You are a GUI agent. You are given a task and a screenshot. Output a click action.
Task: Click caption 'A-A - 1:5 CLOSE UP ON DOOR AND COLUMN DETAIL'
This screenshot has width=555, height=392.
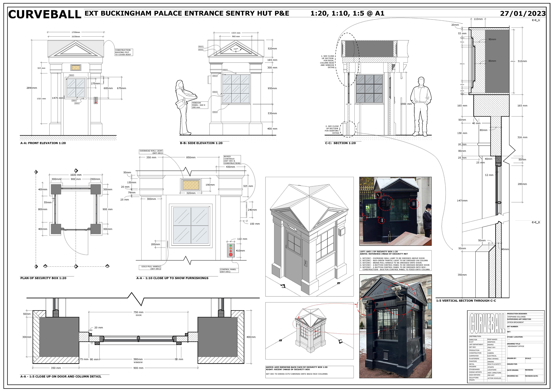(61, 377)
